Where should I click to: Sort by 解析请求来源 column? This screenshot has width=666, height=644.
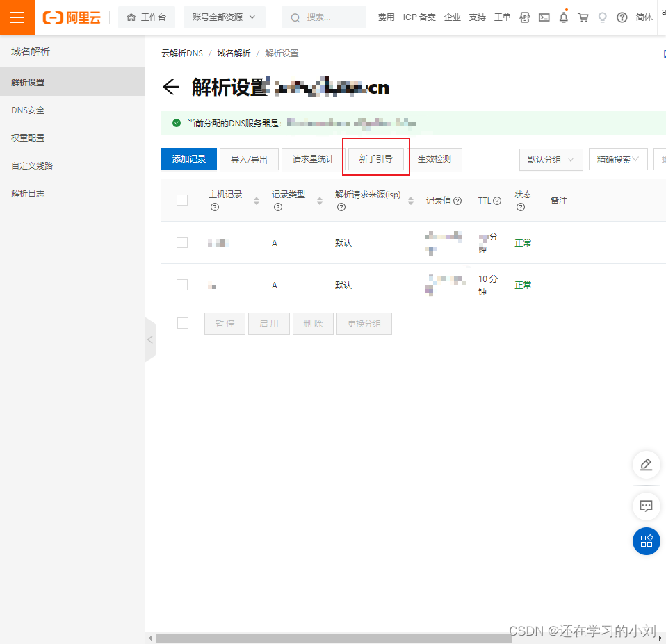click(411, 201)
